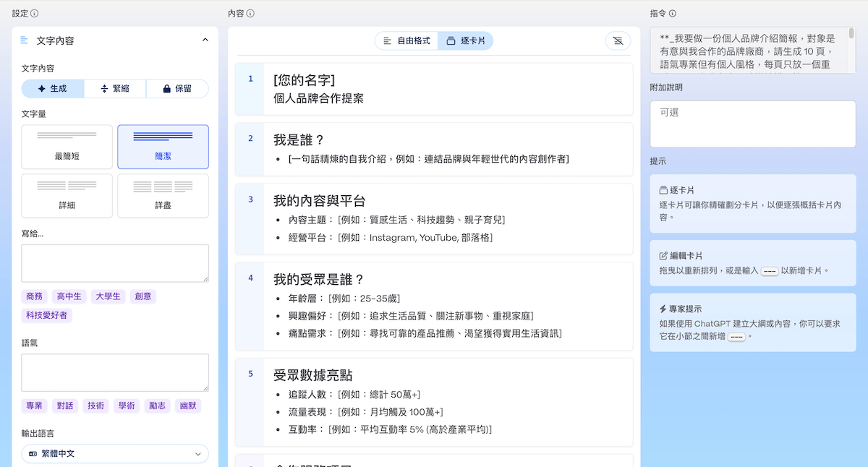The image size is (868, 467).
Task: Click the 幽默 tone suggestion tag
Action: point(190,406)
